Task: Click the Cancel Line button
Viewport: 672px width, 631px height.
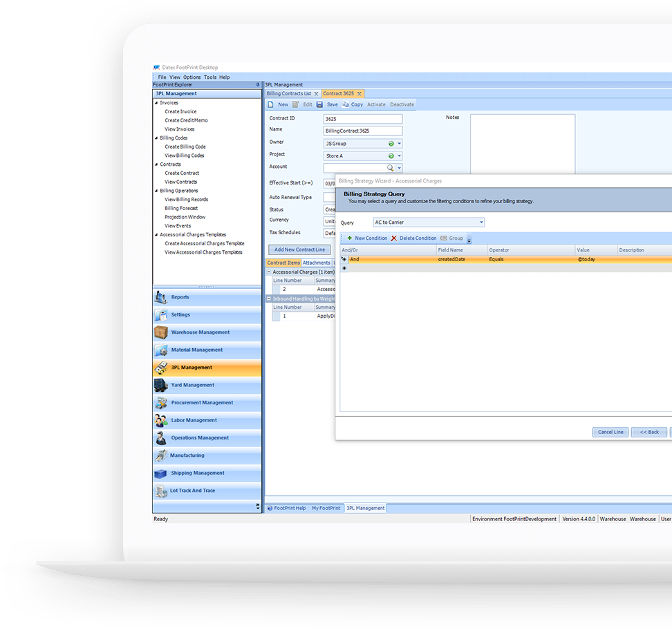Action: pos(610,432)
